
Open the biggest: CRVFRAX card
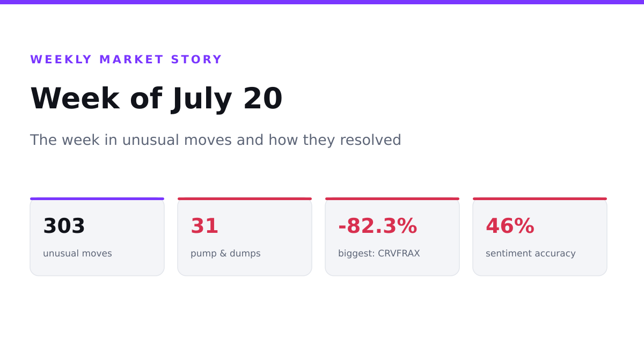coord(392,237)
